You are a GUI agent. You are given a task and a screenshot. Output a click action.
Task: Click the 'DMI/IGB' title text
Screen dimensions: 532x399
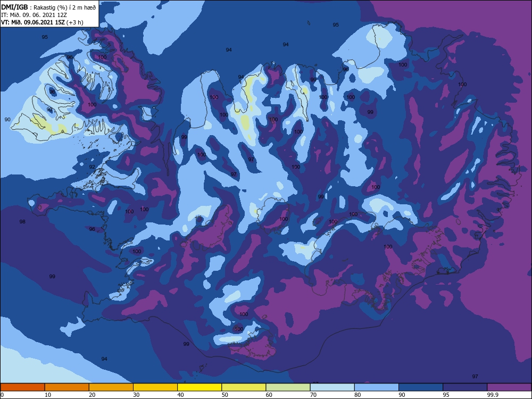[x=14, y=7]
